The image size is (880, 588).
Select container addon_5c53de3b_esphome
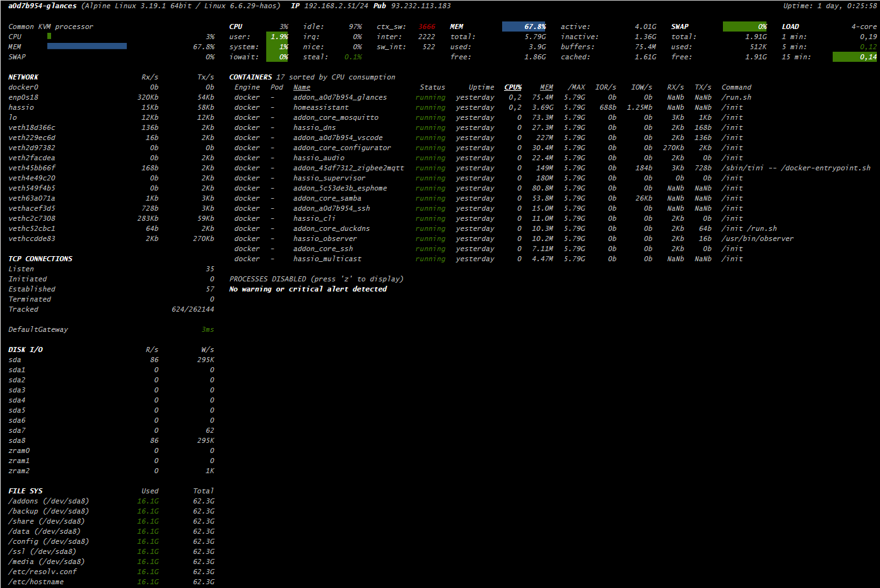point(340,188)
